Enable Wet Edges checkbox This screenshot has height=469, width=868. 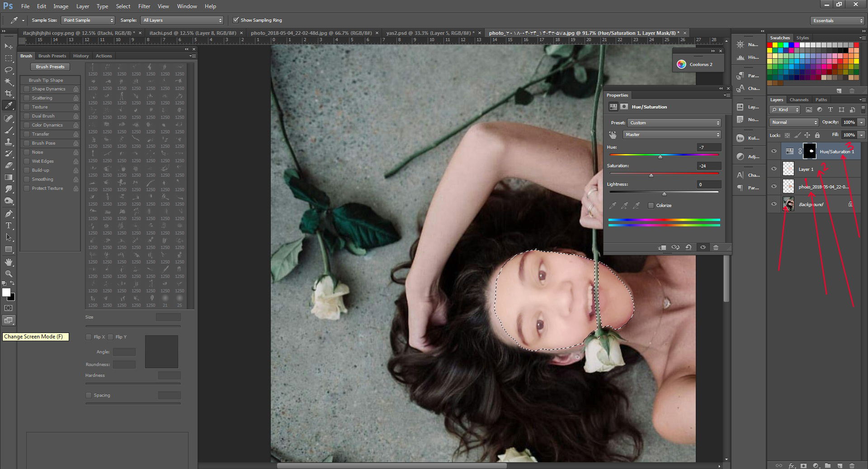pos(27,161)
